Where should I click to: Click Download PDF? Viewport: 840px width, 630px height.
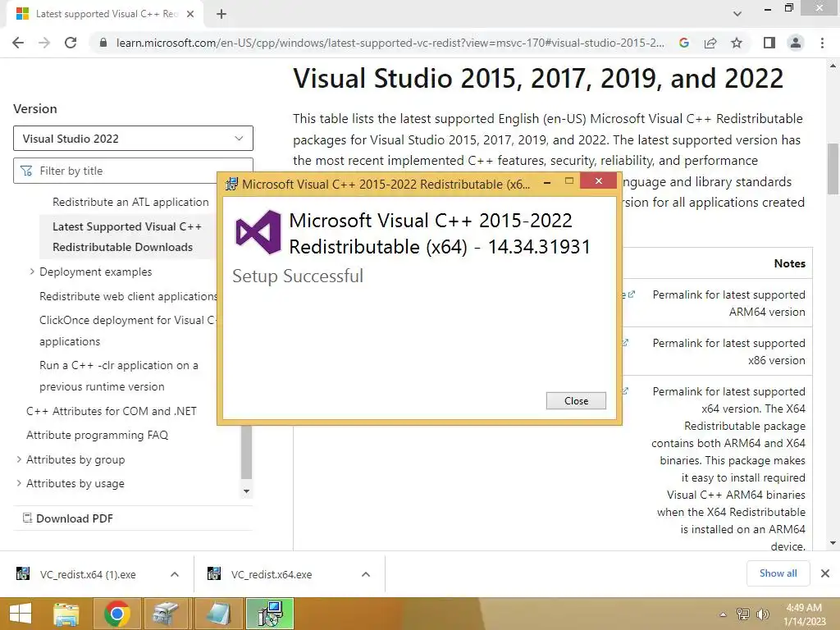click(68, 518)
